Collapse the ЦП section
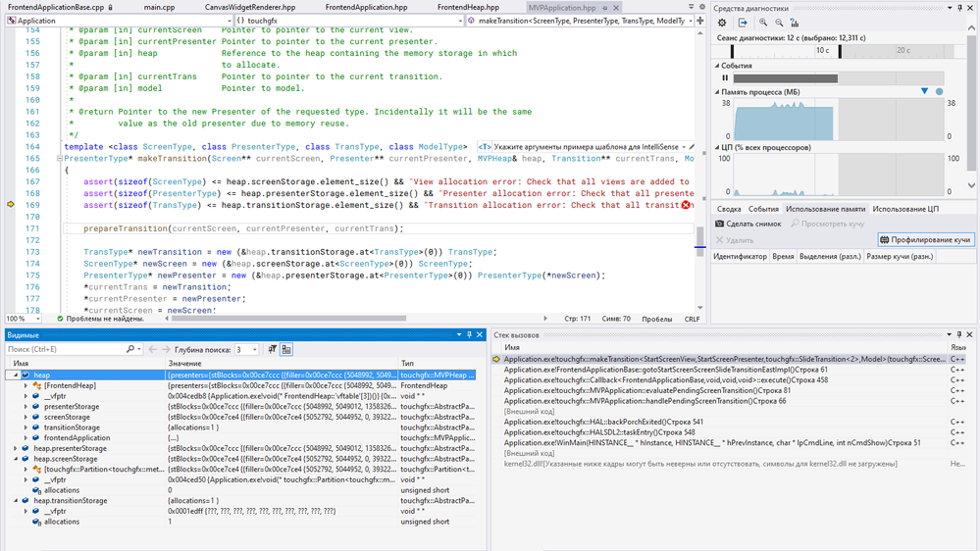Viewport: 980px width, 551px height. (x=717, y=147)
